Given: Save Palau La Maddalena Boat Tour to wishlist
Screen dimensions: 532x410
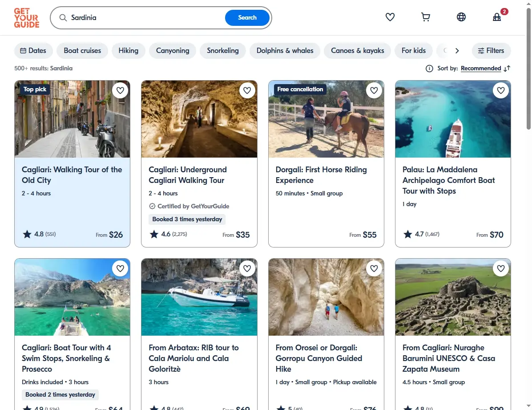Looking at the screenshot, I should point(501,90).
